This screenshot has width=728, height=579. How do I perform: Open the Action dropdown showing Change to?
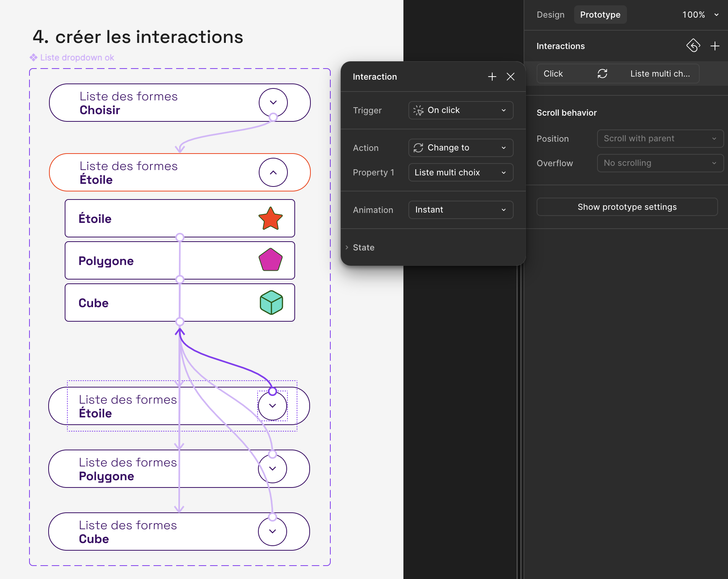(460, 148)
